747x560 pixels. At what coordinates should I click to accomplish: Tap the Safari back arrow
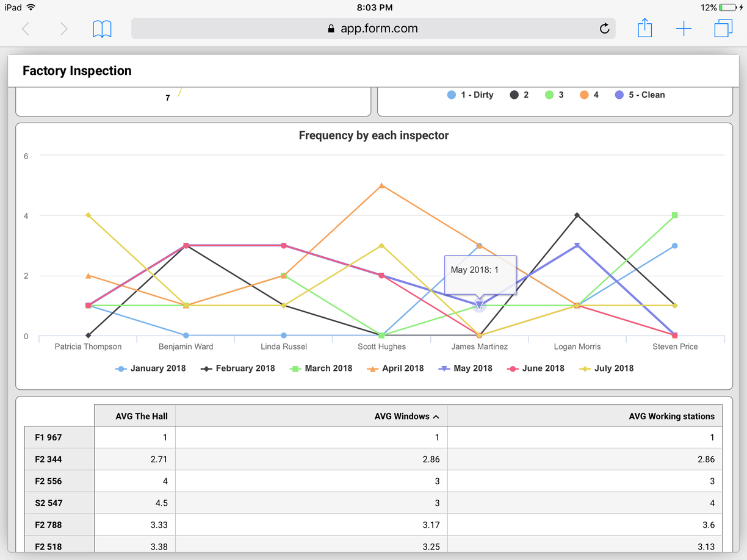(x=26, y=29)
